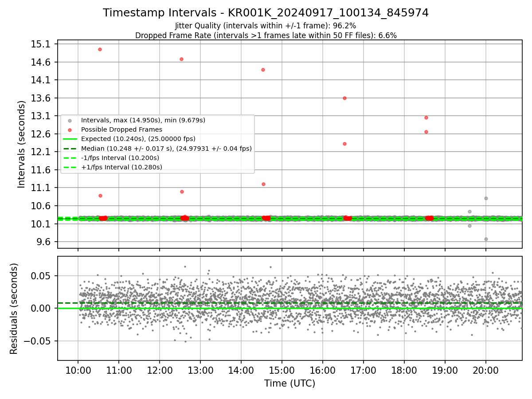The height and width of the screenshot is (399, 532).
Task: Click the red point at 11.2s near 14:30
Action: click(x=263, y=184)
